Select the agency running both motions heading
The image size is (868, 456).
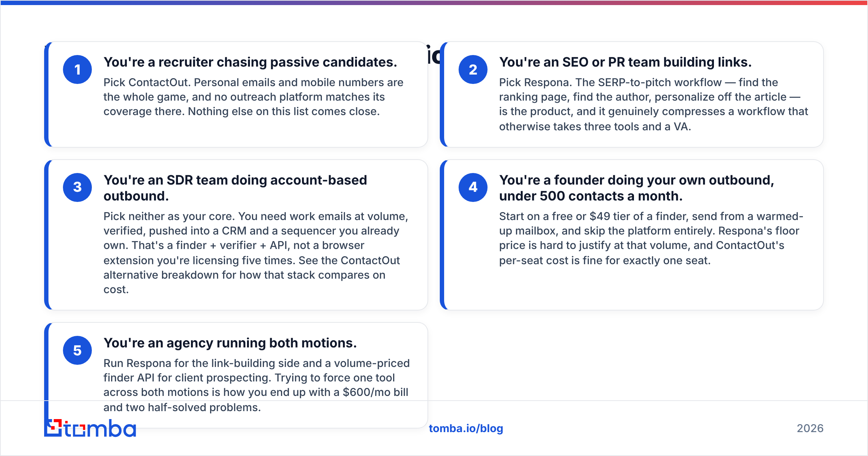coord(230,343)
